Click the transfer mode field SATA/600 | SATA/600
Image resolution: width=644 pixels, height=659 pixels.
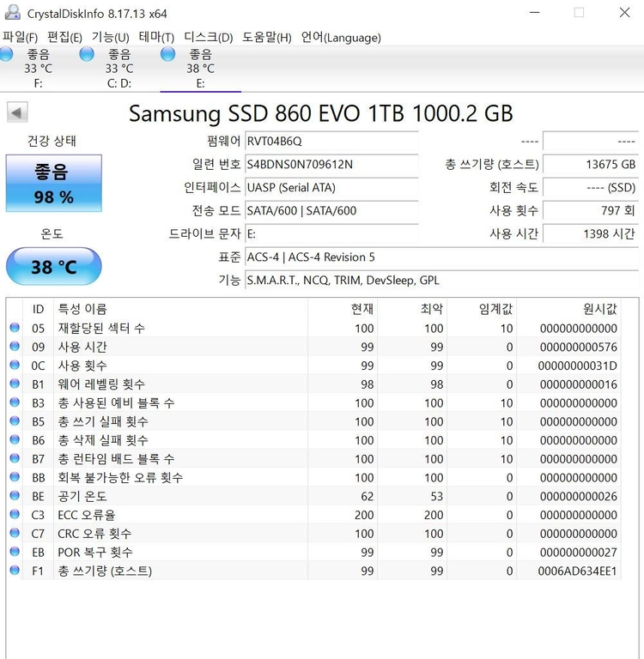[x=331, y=210]
